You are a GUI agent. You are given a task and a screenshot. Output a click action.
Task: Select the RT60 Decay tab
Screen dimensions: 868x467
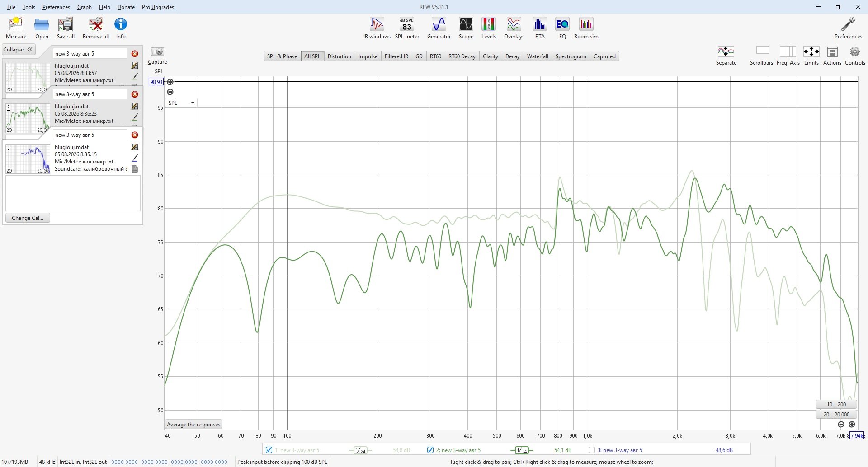pyautogui.click(x=462, y=56)
